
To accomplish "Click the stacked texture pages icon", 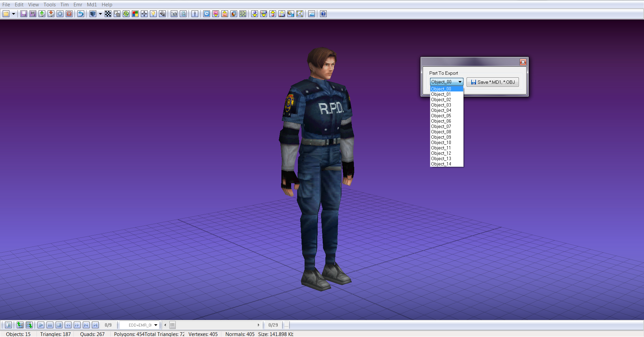I will click(234, 14).
